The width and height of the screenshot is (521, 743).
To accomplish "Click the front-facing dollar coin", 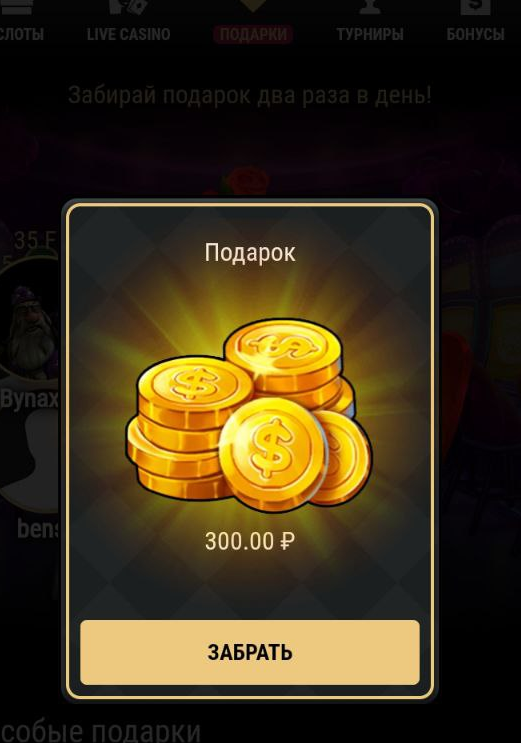I will pyautogui.click(x=273, y=454).
